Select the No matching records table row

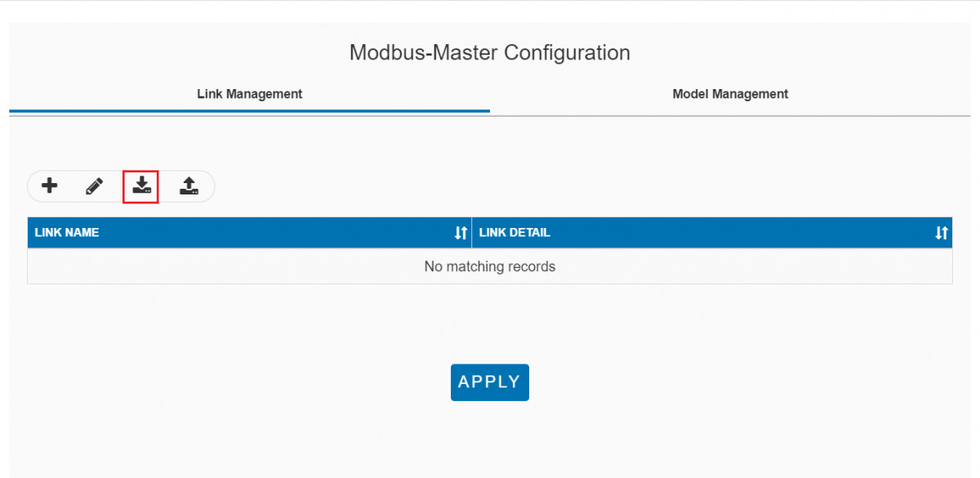[x=489, y=266]
